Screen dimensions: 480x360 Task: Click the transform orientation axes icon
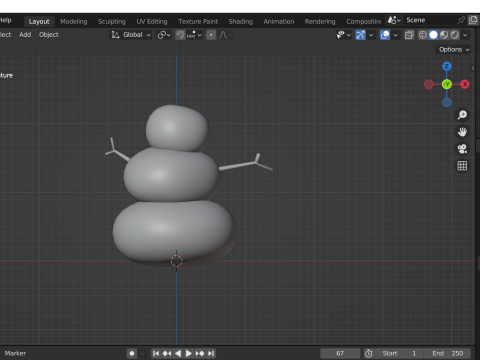[115, 35]
